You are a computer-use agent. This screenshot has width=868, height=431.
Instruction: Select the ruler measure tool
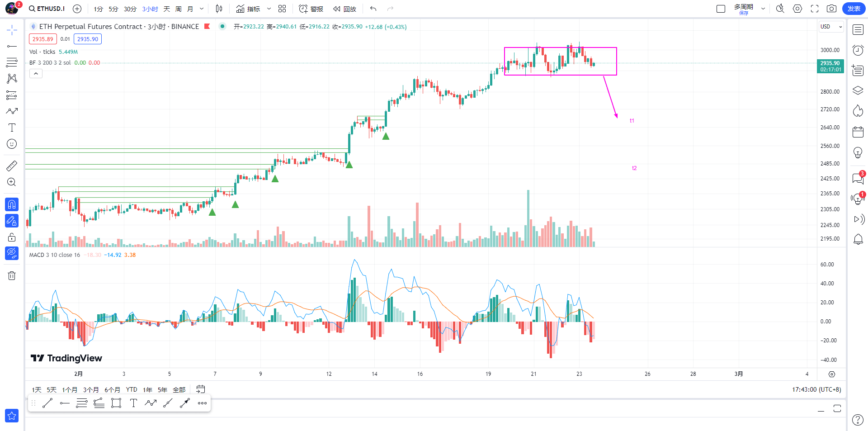coord(12,166)
